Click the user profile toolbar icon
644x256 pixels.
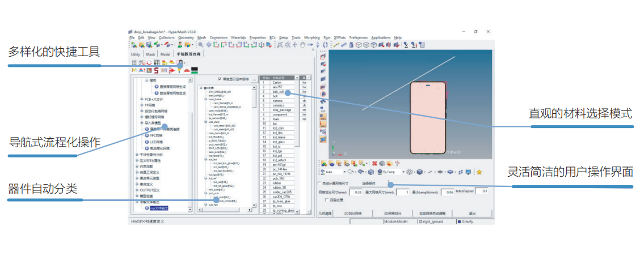point(180,44)
